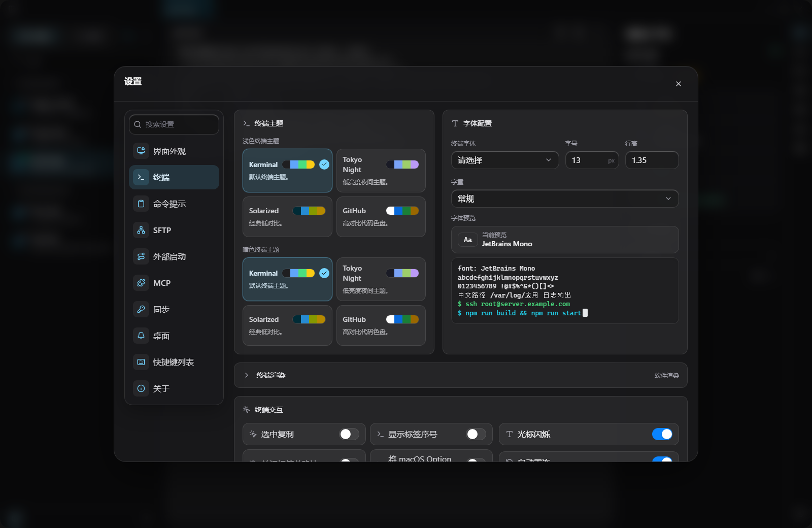Click the MCP puzzle icon

point(141,283)
